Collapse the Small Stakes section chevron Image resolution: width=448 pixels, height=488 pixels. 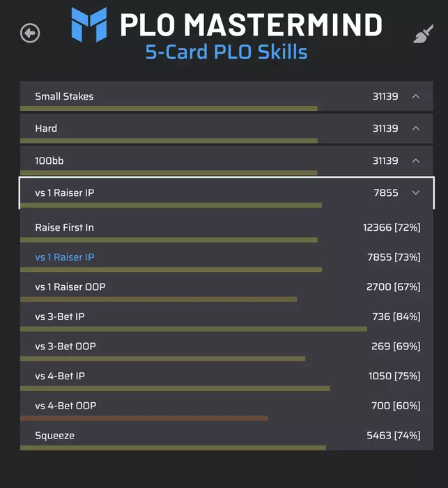[416, 96]
